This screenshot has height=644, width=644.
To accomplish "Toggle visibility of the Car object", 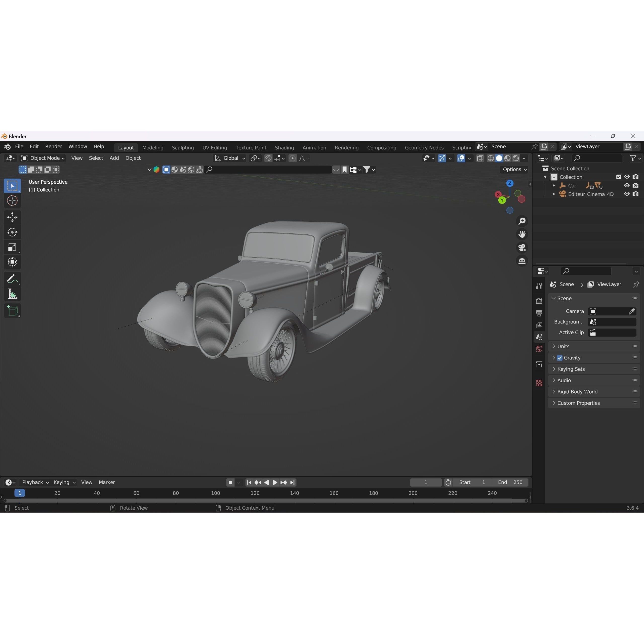I will 627,185.
